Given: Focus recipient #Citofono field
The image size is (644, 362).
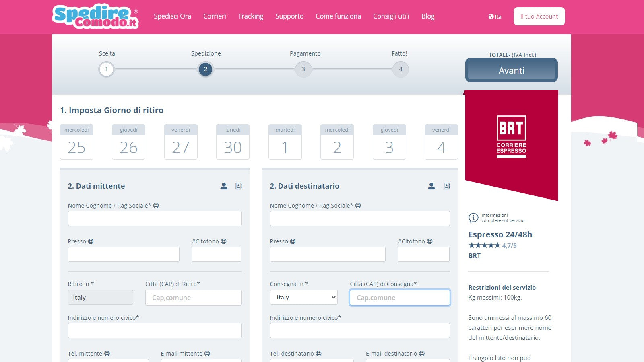Looking at the screenshot, I should click(423, 254).
